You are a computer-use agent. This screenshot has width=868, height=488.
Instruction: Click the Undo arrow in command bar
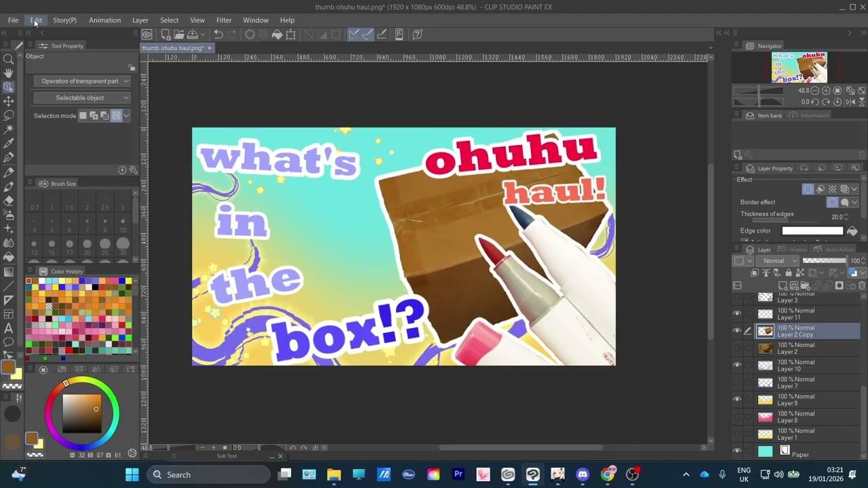tap(218, 35)
